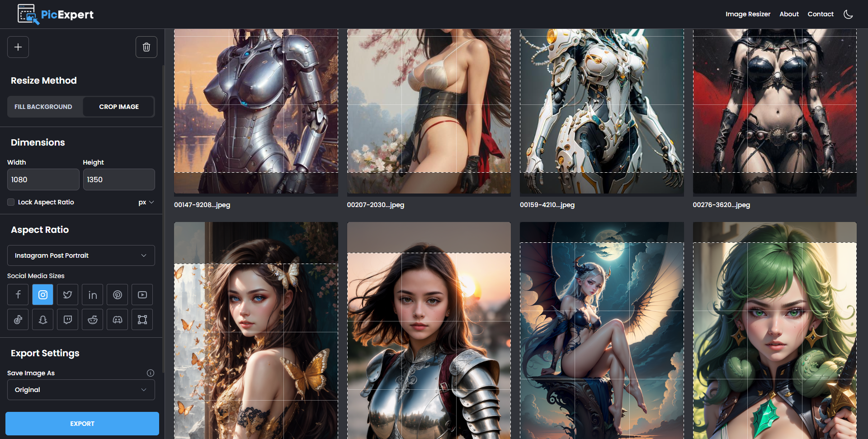Select the silver robot image 00147-9208

point(256,112)
